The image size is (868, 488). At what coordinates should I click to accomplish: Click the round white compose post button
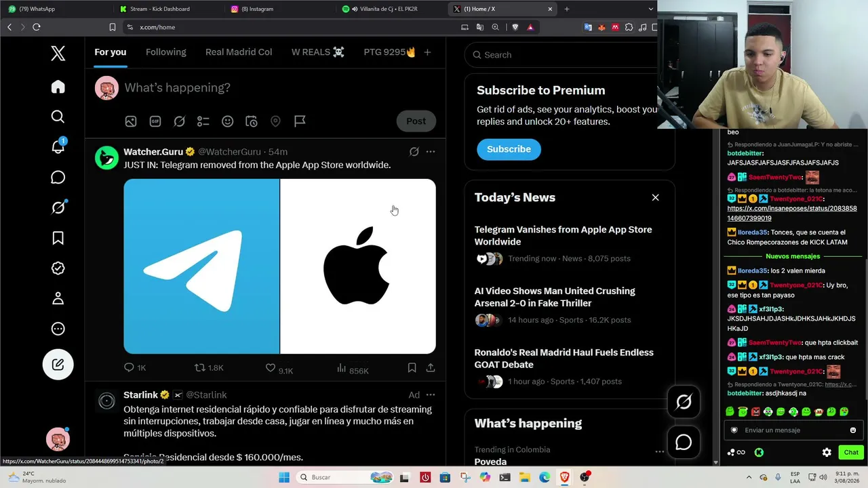pyautogui.click(x=58, y=365)
